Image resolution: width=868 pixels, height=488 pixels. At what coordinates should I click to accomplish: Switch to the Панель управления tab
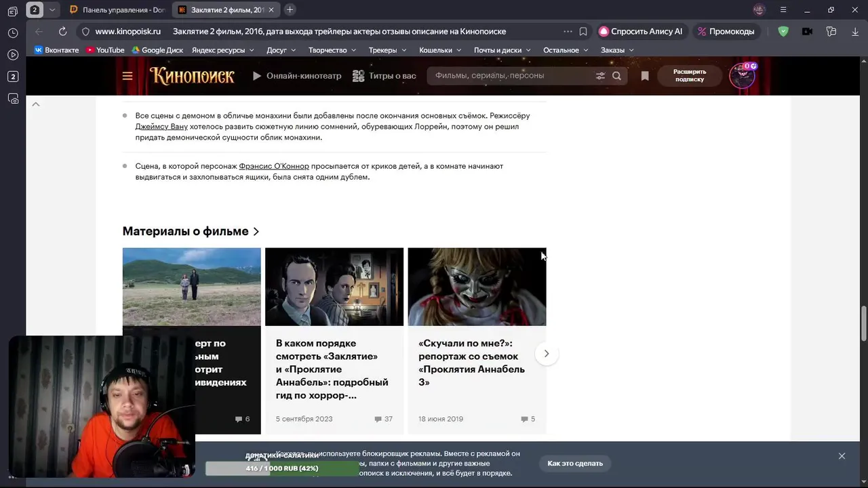click(x=117, y=10)
